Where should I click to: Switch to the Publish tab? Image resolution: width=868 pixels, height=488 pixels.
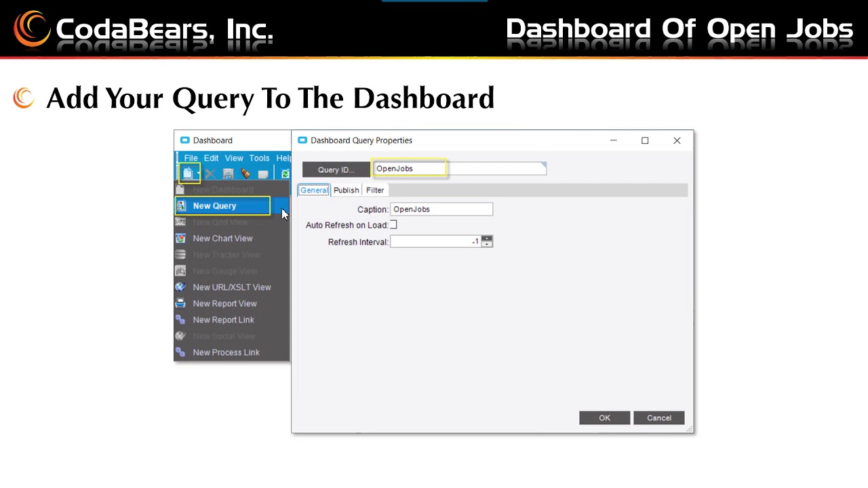click(346, 190)
